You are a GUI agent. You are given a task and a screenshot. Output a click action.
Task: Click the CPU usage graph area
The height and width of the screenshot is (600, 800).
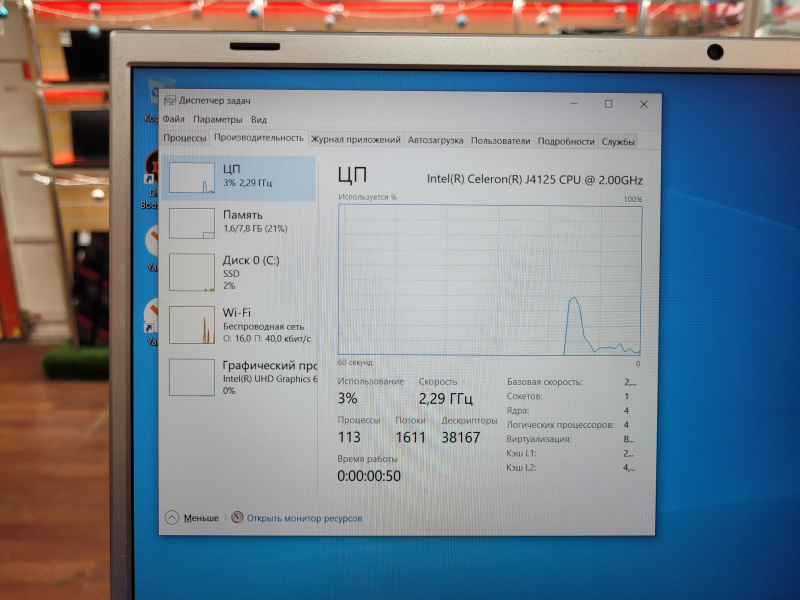tap(490, 280)
